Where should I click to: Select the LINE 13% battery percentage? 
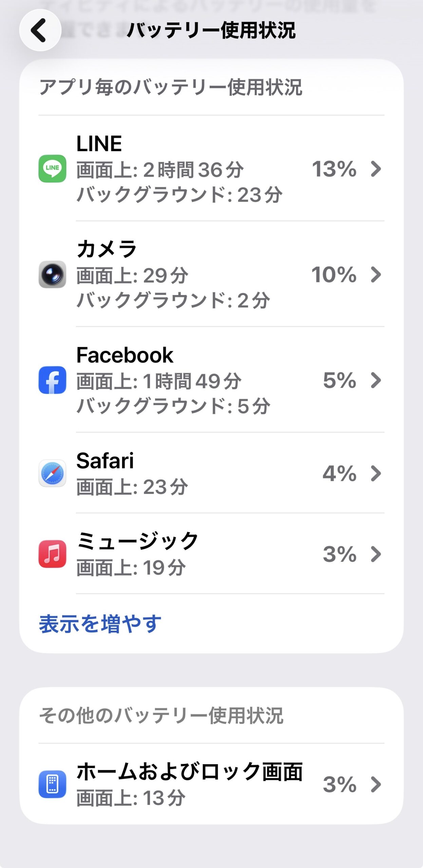coord(334,169)
